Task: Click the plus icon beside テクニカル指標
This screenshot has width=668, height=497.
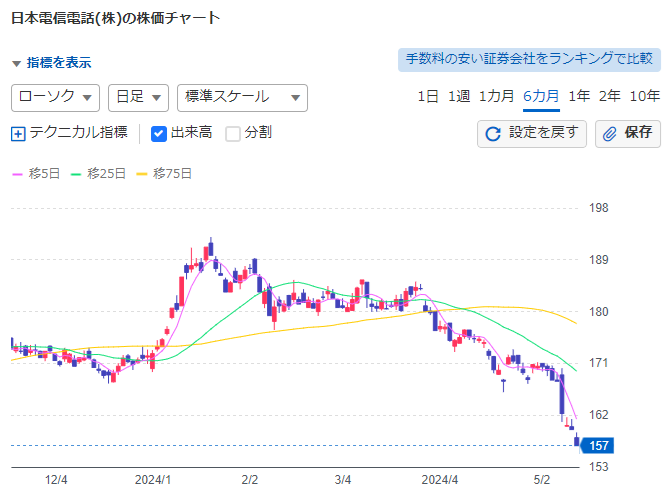Action: click(18, 133)
